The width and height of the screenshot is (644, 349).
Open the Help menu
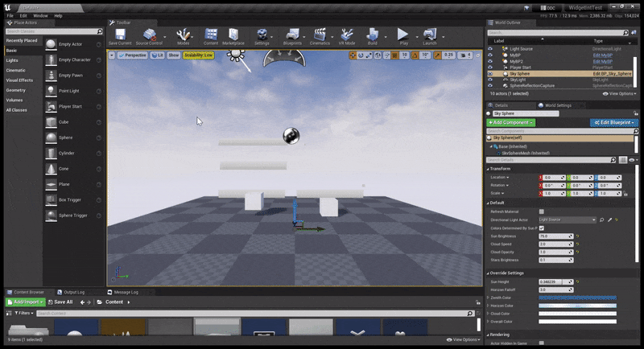[x=58, y=15]
